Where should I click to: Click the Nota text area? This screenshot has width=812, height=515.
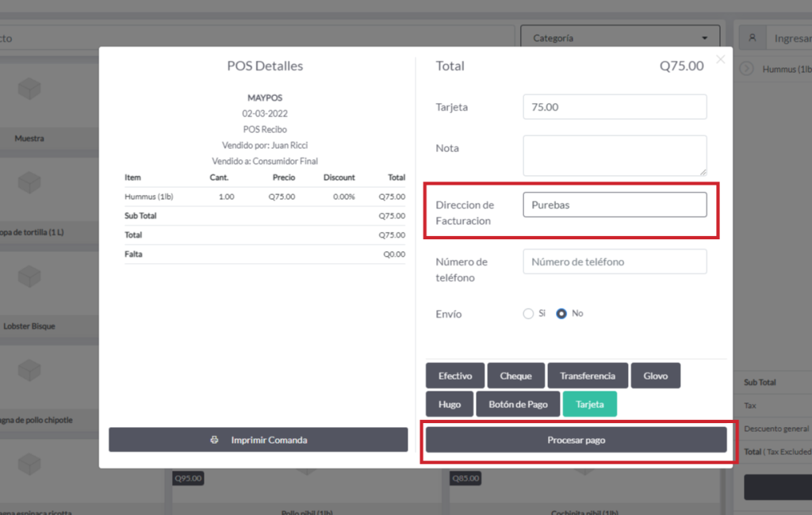pyautogui.click(x=615, y=155)
